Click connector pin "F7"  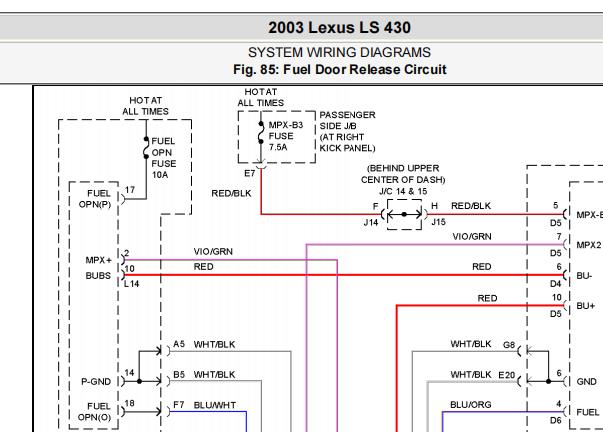179,405
